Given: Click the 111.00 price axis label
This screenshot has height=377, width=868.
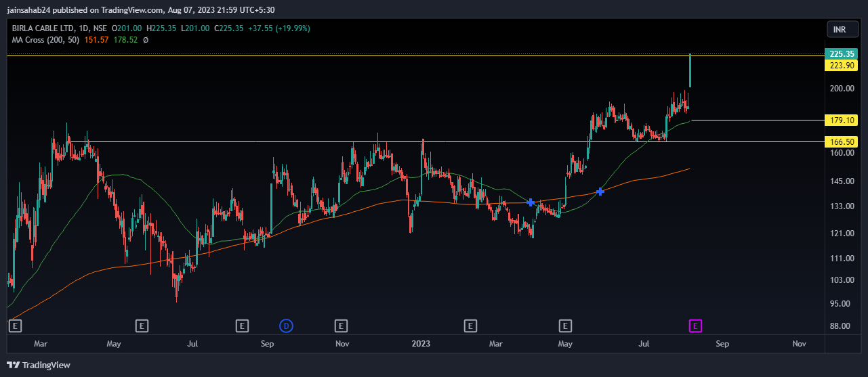Looking at the screenshot, I should [841, 259].
